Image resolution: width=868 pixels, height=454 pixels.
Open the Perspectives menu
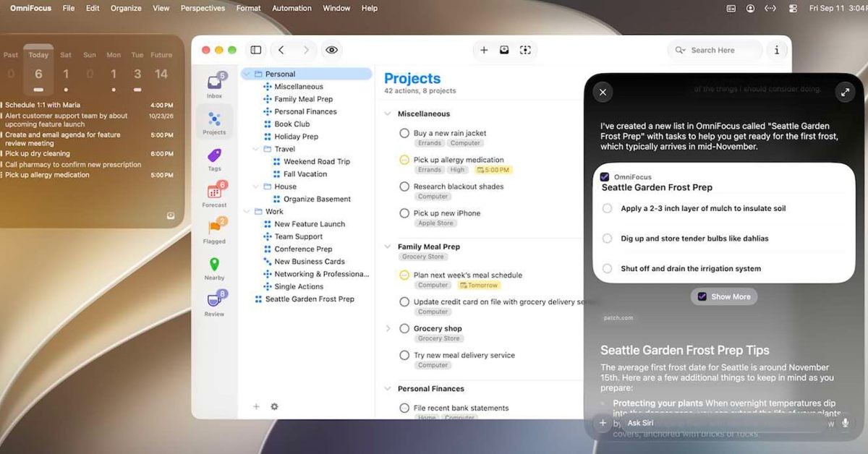coord(203,9)
